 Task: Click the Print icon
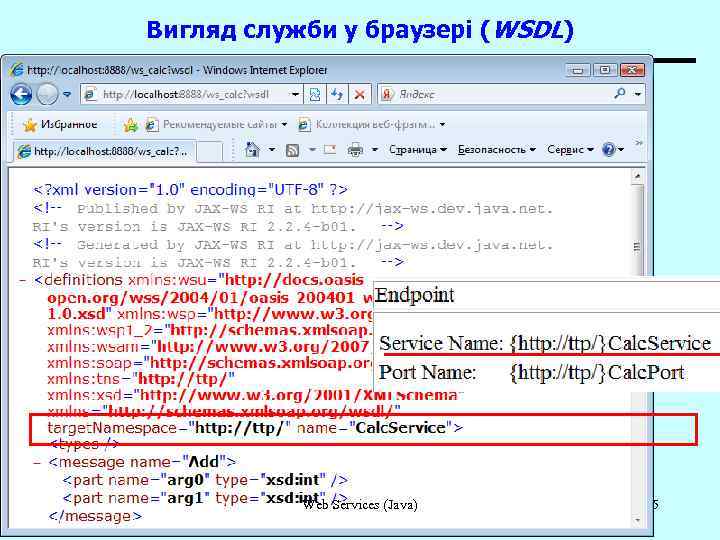point(355,150)
